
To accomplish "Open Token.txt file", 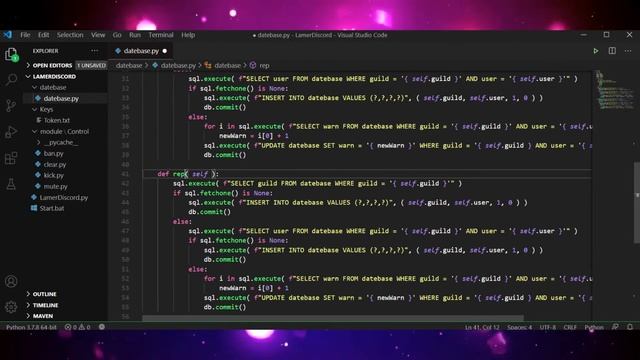I will click(65, 120).
